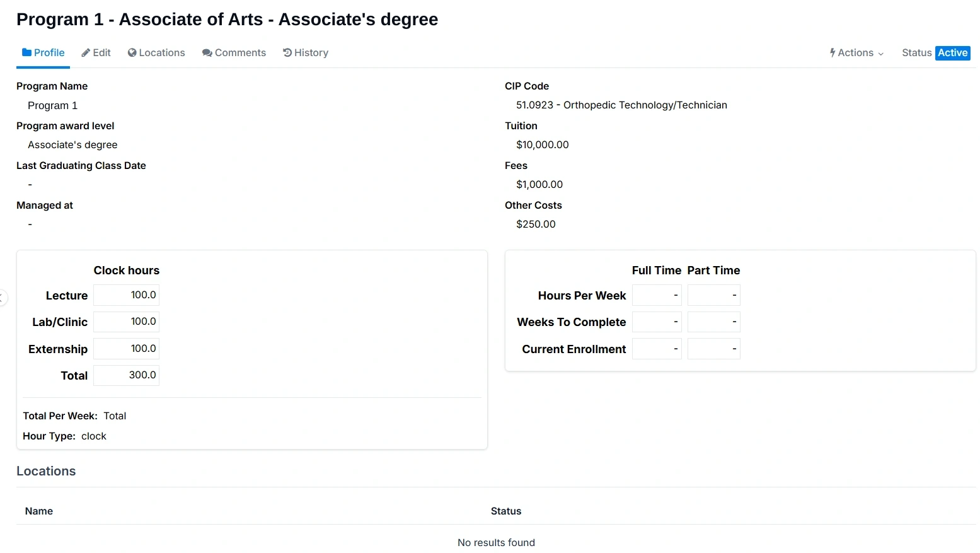Screen dimensions: 980x553
Task: Click the Full Time Hours Per Week field
Action: tap(657, 295)
